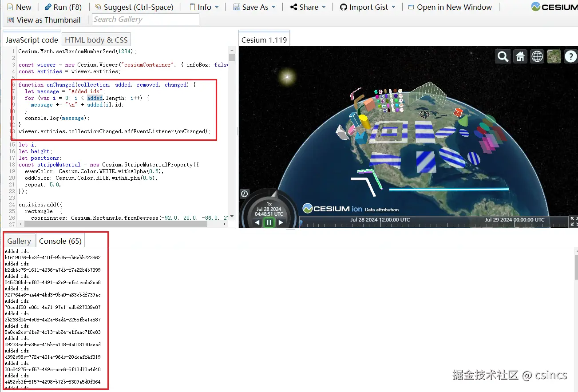Screen dimensions: 578x392
Task: Switch to the JavaScript code tab
Action: (x=32, y=40)
